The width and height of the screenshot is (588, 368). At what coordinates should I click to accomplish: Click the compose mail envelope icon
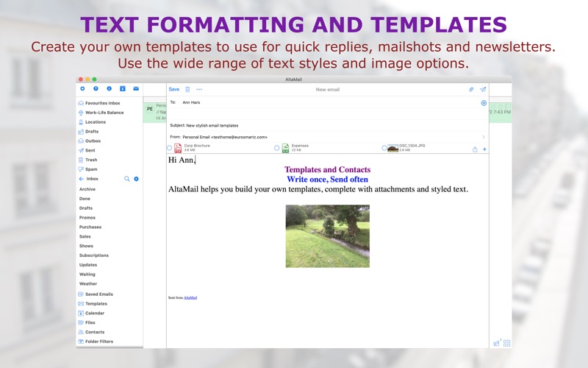136,88
